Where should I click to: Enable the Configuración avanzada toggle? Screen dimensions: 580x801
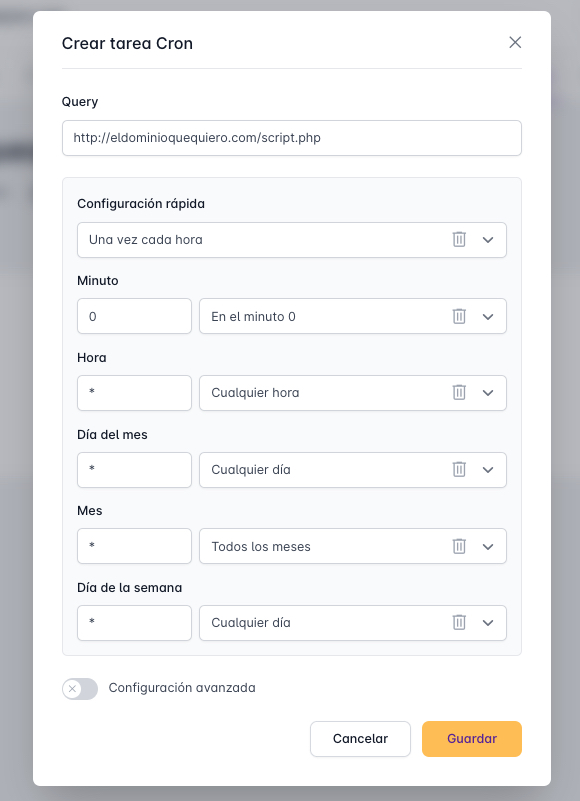click(80, 689)
